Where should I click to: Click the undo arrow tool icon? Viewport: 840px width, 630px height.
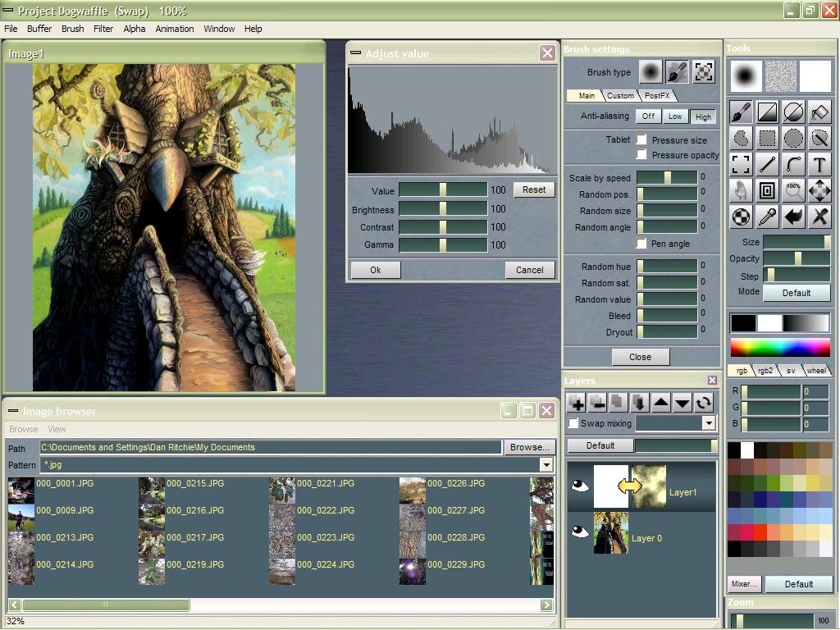[793, 217]
